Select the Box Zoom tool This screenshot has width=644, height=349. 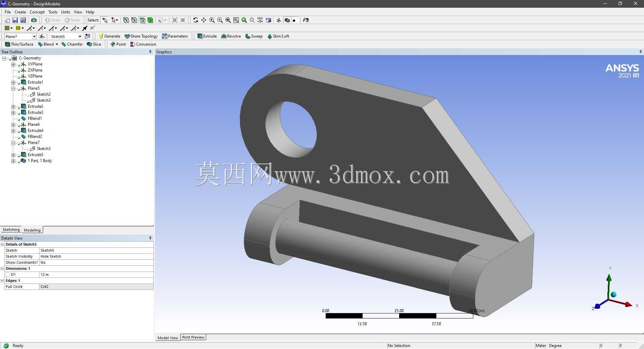coord(220,20)
